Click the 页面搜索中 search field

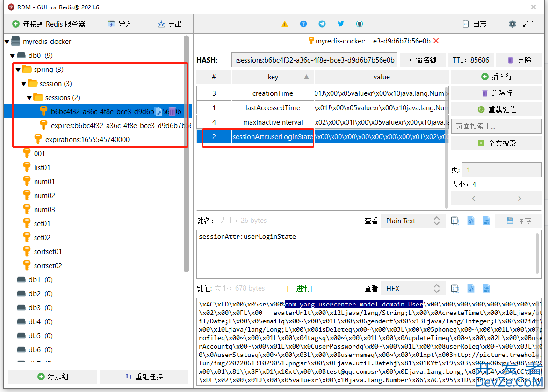[496, 126]
